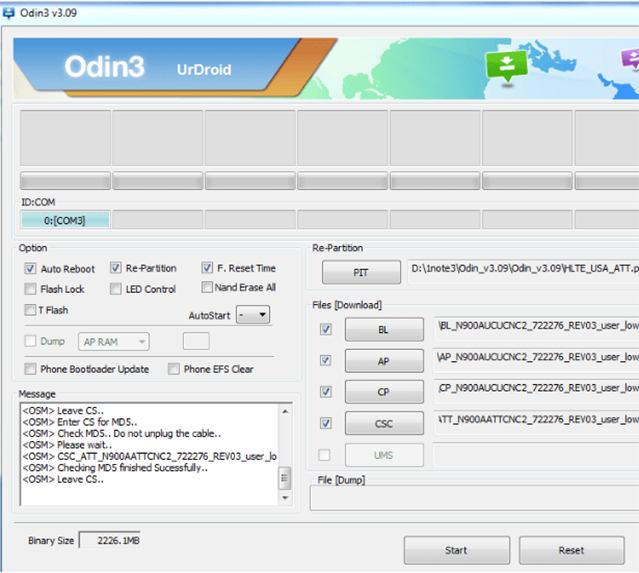Open the AutoStart dropdown
The height and width of the screenshot is (573, 639).
253,315
